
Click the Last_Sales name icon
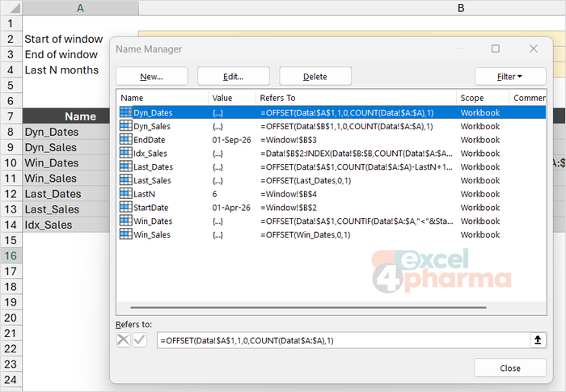[125, 180]
